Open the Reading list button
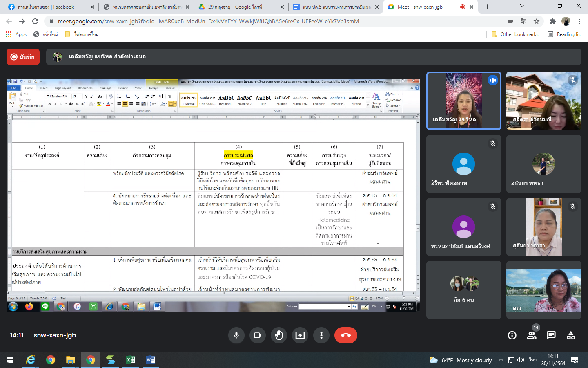 pos(565,34)
